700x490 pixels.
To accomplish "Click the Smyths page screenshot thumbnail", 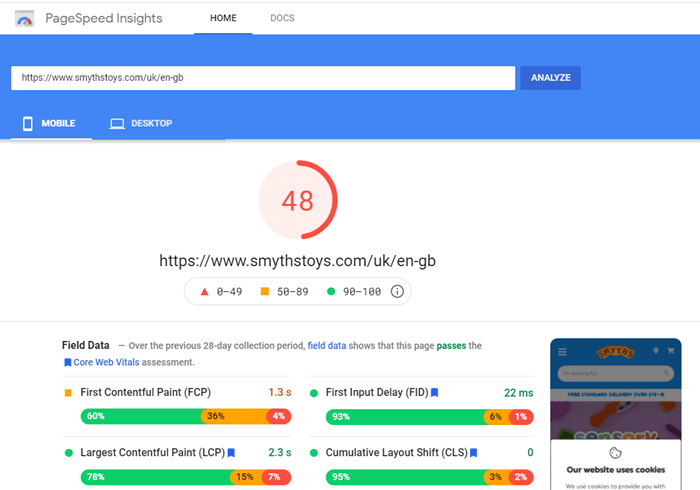I will click(616, 414).
